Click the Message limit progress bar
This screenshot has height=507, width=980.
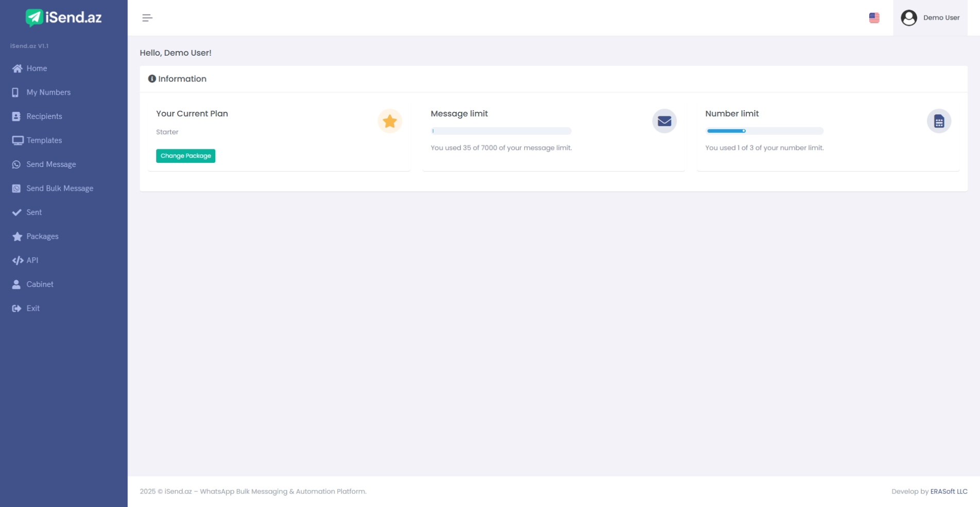click(501, 131)
